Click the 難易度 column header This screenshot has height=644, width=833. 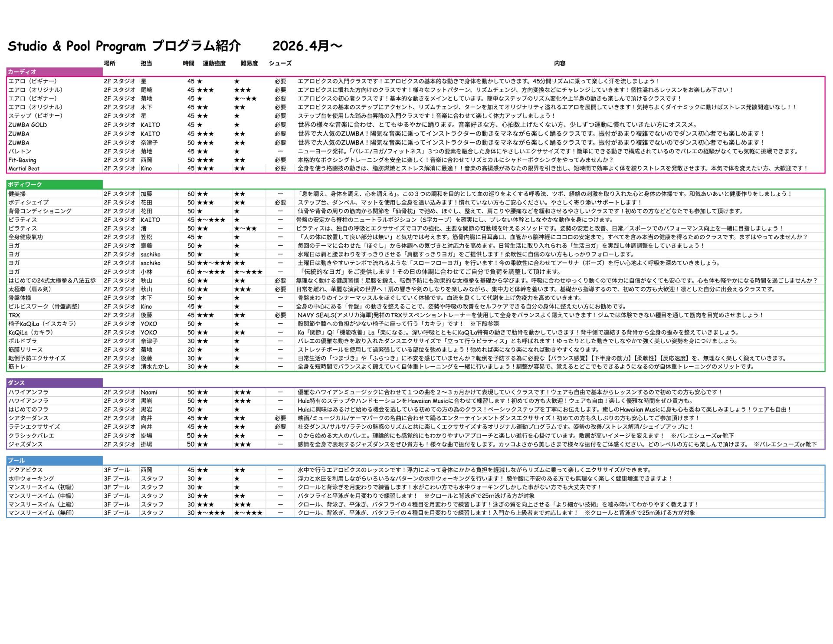point(249,63)
